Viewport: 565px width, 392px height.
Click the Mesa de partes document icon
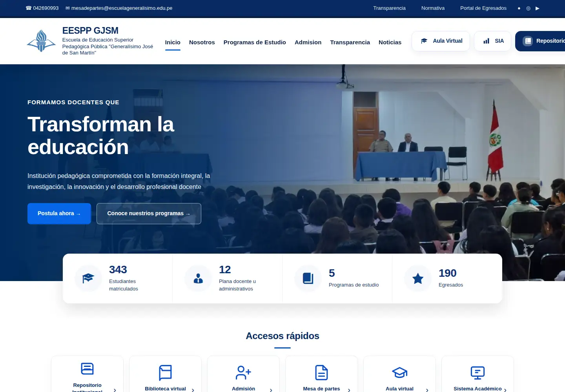[x=321, y=372]
